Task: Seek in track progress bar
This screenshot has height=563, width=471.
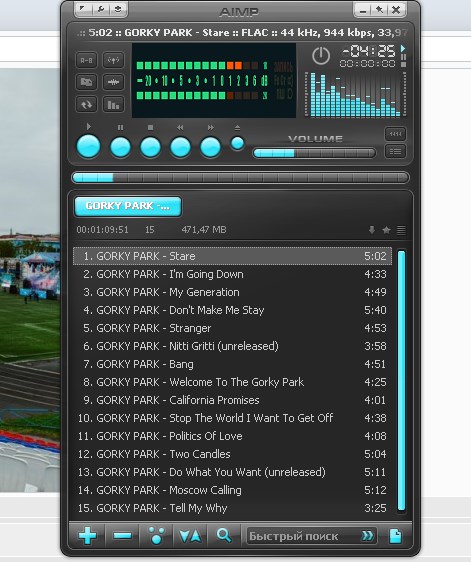Action: [240, 177]
